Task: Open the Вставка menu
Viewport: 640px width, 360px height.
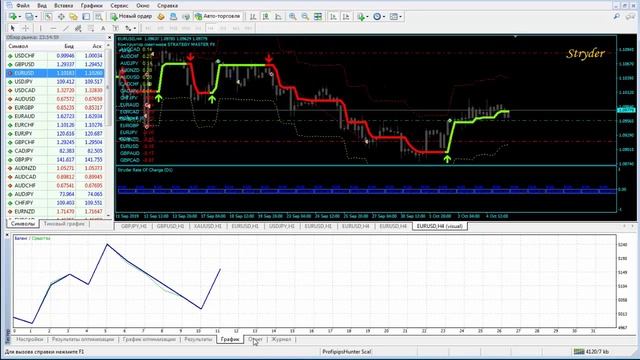Action: coord(64,6)
